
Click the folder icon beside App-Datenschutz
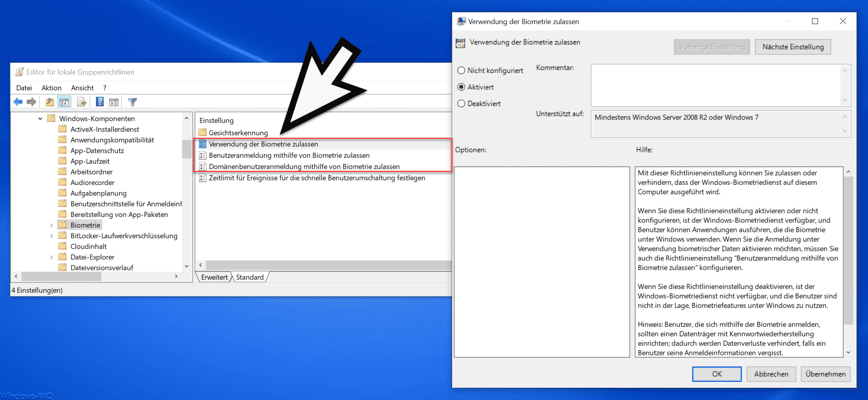[62, 150]
